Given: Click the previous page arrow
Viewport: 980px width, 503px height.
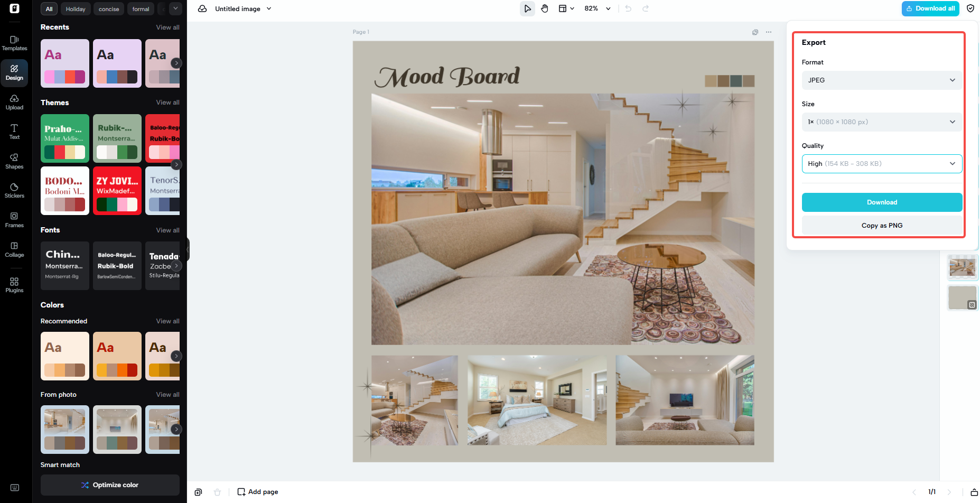Looking at the screenshot, I should click(914, 492).
